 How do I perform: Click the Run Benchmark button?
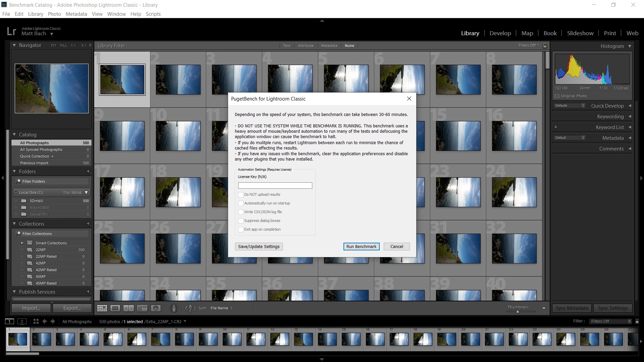[361, 247]
